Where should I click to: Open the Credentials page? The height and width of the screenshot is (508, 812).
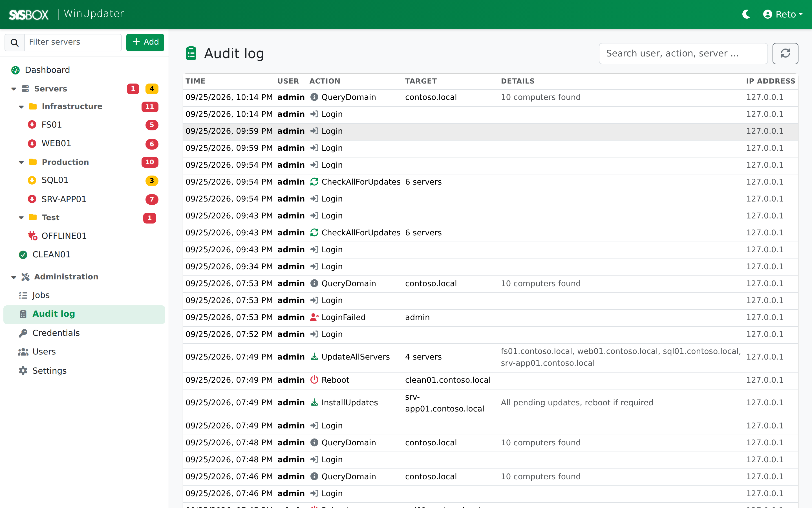(x=56, y=333)
